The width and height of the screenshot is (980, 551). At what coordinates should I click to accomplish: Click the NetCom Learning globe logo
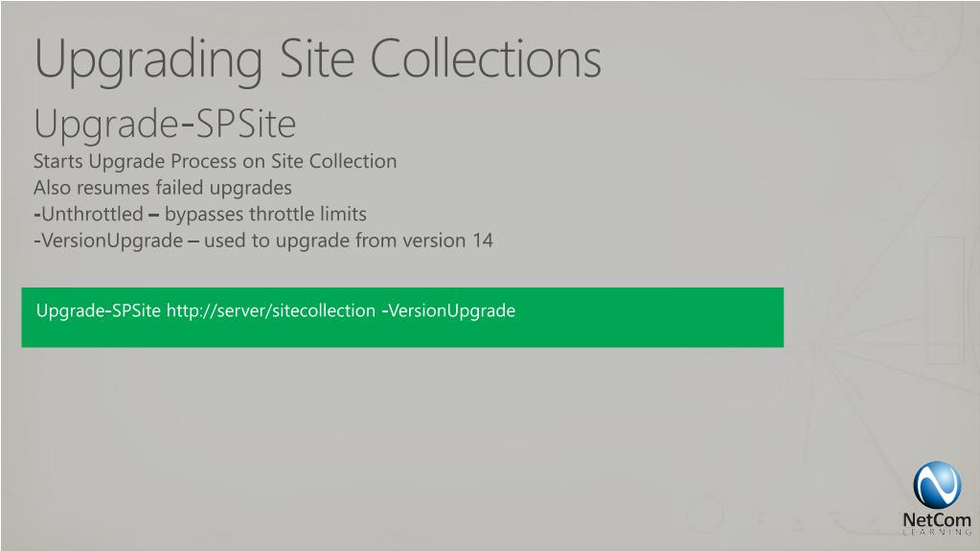point(937,485)
